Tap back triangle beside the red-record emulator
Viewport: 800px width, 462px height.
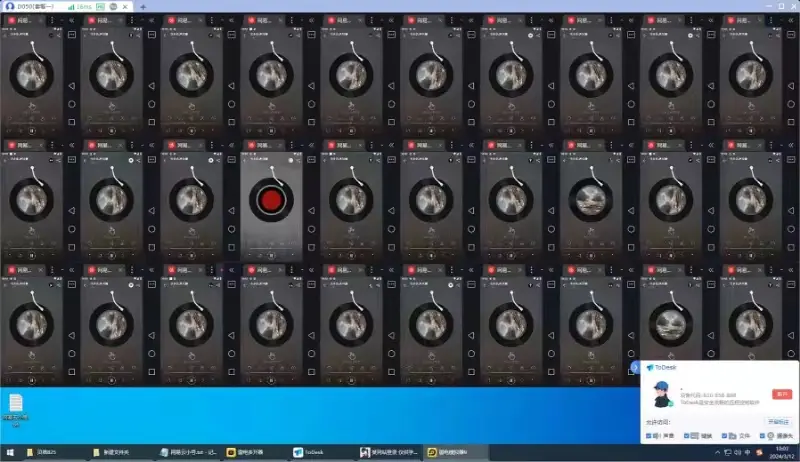311,211
